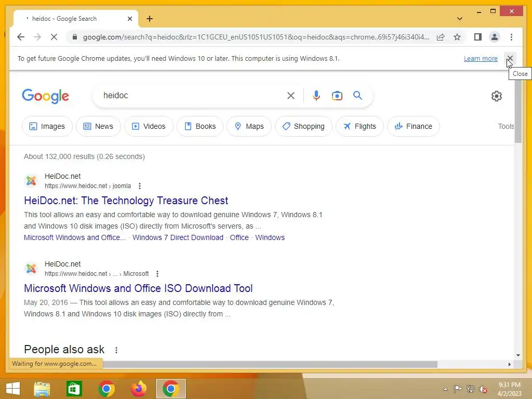Click the vertical scrollbar down arrow
The height and width of the screenshot is (399, 532).
518,355
